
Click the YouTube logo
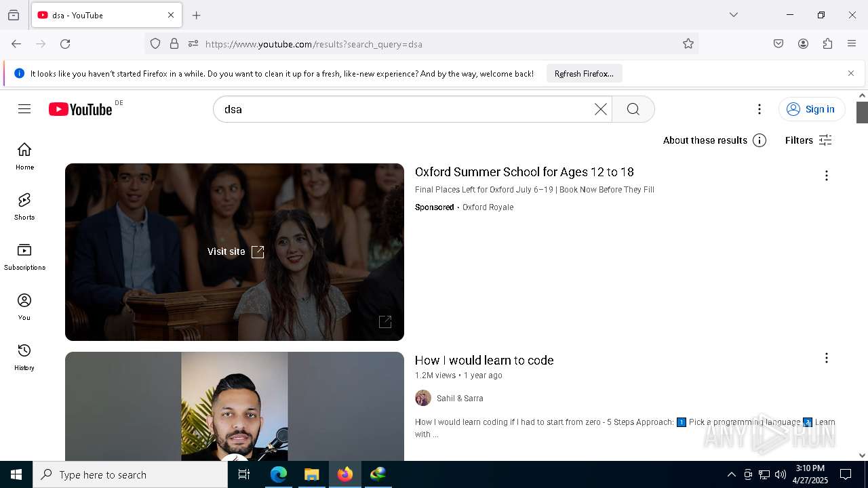click(x=80, y=109)
